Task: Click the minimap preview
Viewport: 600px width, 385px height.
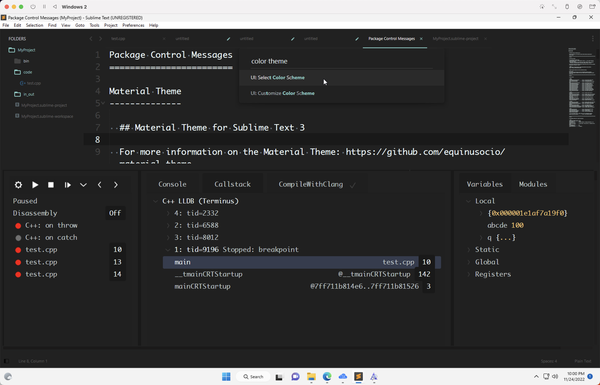Action: (582, 88)
